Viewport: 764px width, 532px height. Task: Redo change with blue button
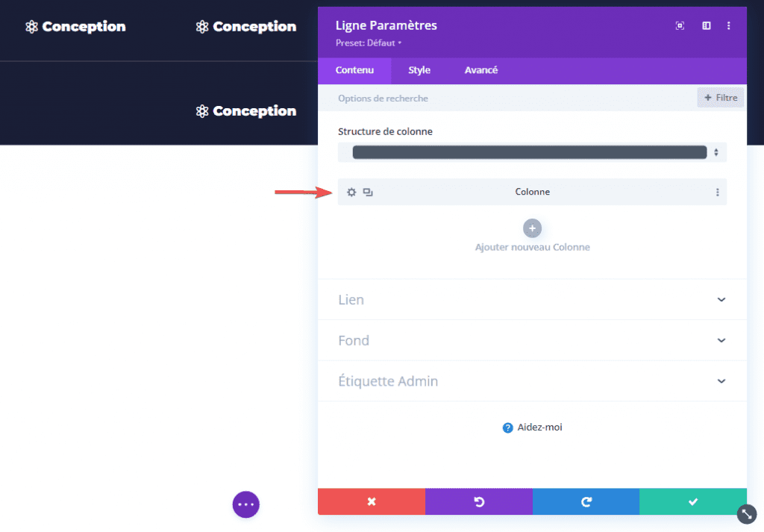pyautogui.click(x=586, y=501)
